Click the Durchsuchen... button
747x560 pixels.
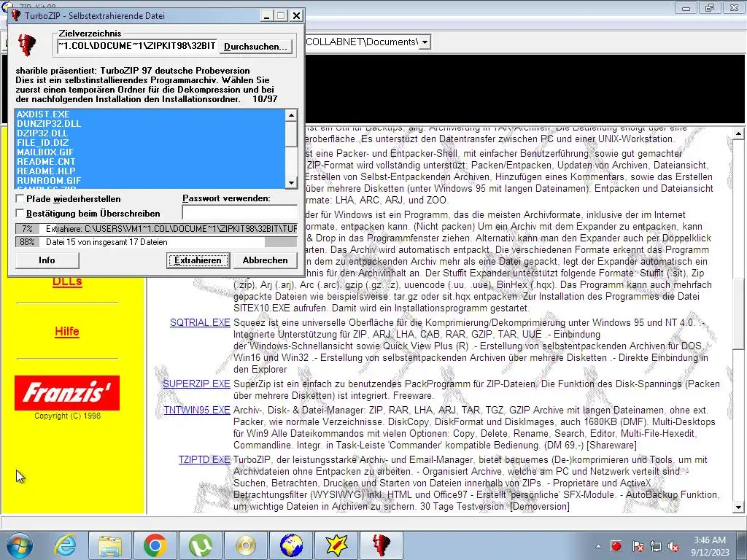[x=255, y=46]
